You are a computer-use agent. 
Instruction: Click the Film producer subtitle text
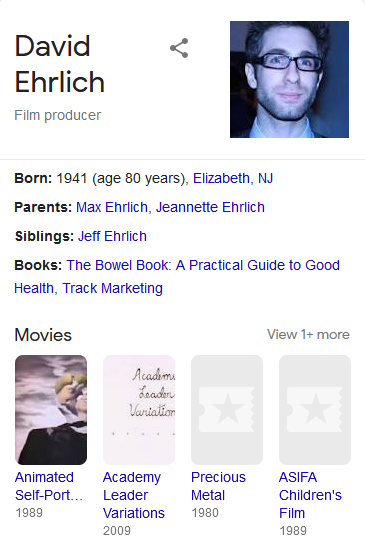[x=58, y=115]
